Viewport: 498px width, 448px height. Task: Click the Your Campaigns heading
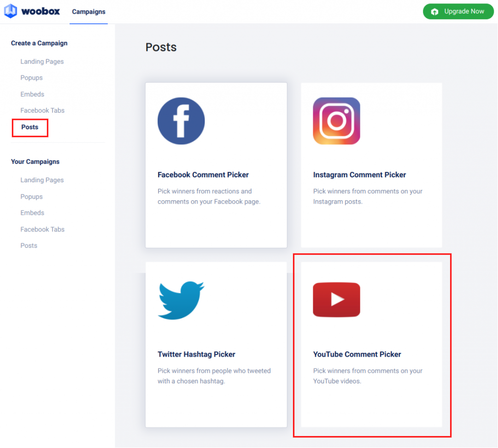(35, 162)
